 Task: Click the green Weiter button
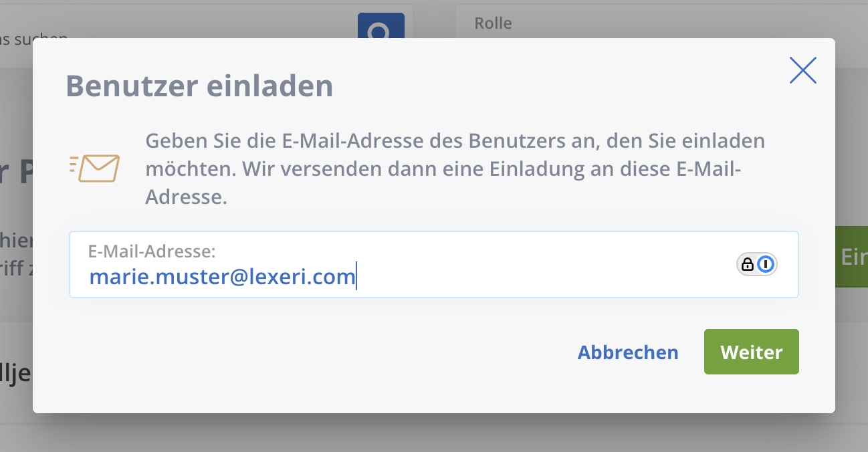coord(752,352)
